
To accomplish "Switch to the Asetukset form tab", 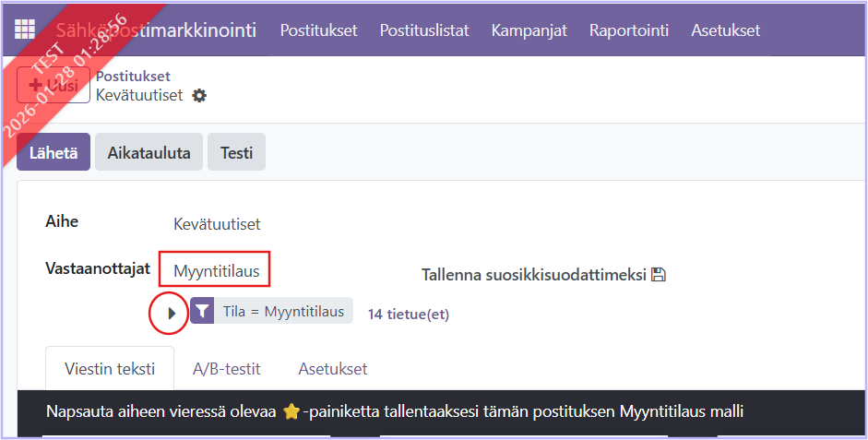I will [333, 369].
